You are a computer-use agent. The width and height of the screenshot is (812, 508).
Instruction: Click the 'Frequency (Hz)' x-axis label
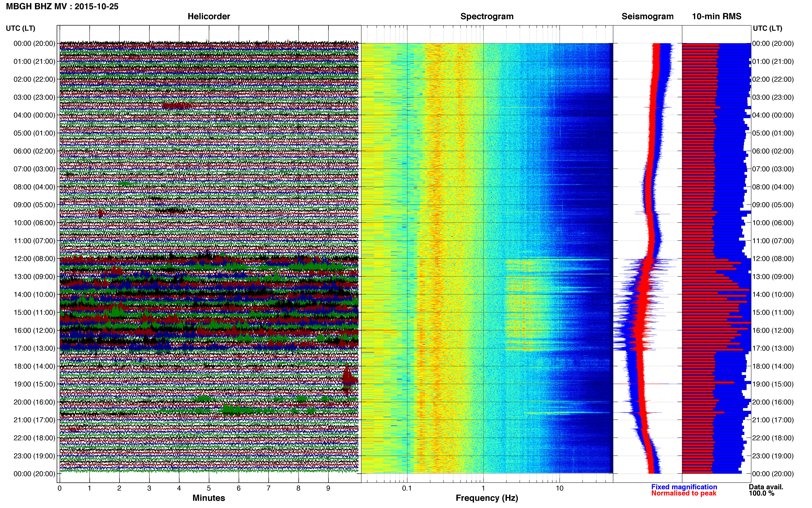(x=487, y=498)
